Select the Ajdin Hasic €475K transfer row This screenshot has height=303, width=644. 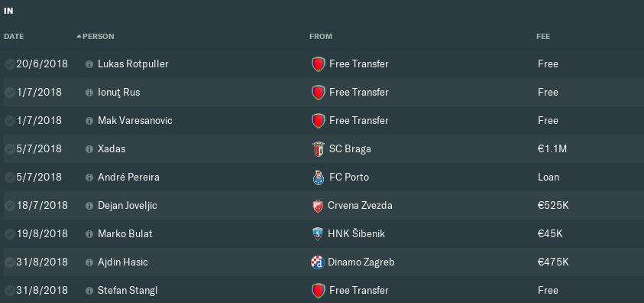(x=324, y=262)
